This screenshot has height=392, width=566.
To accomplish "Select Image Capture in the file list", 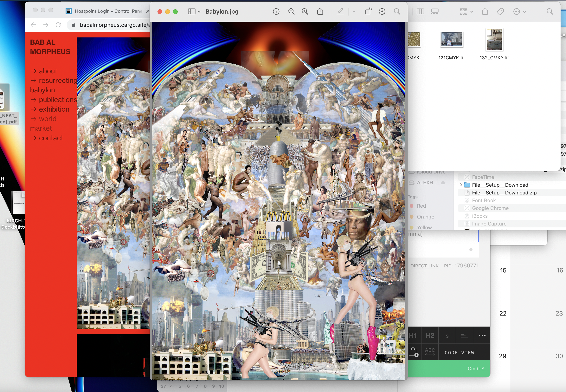I will tap(489, 224).
